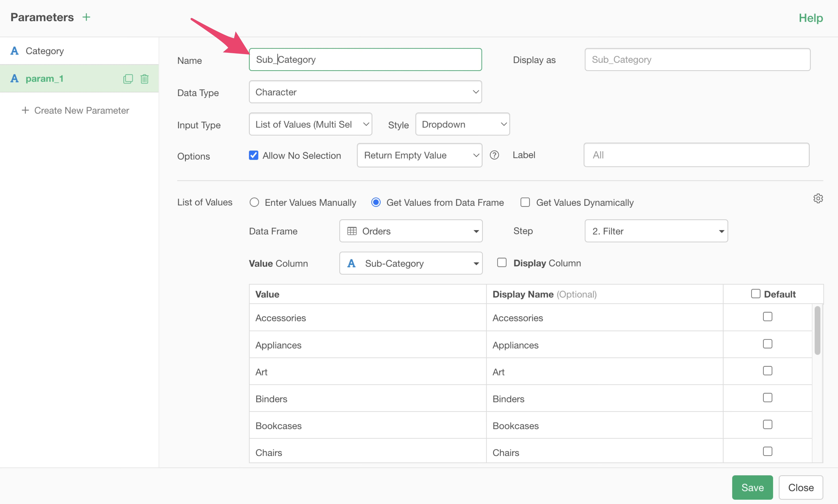This screenshot has height=504, width=838.
Task: Edit display name for Accessories
Action: 604,318
